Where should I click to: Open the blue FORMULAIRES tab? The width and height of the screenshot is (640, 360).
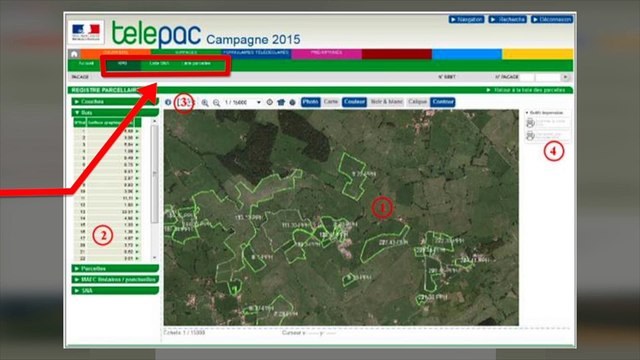[256, 54]
